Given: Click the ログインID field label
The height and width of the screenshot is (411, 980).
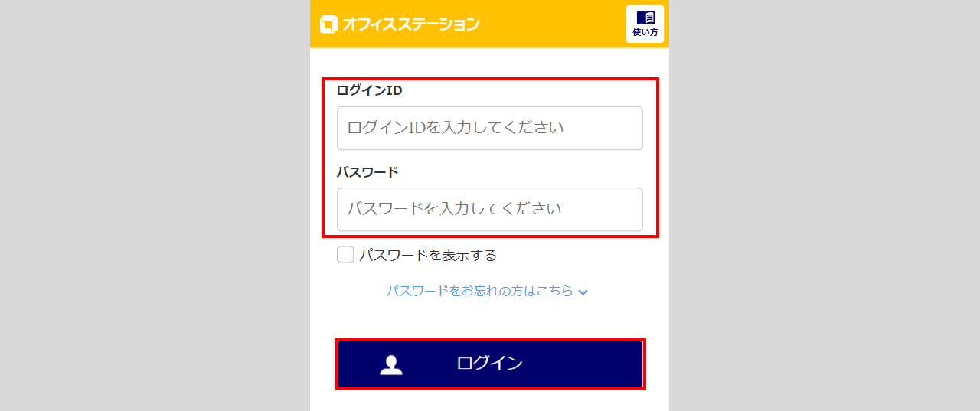Looking at the screenshot, I should (369, 90).
